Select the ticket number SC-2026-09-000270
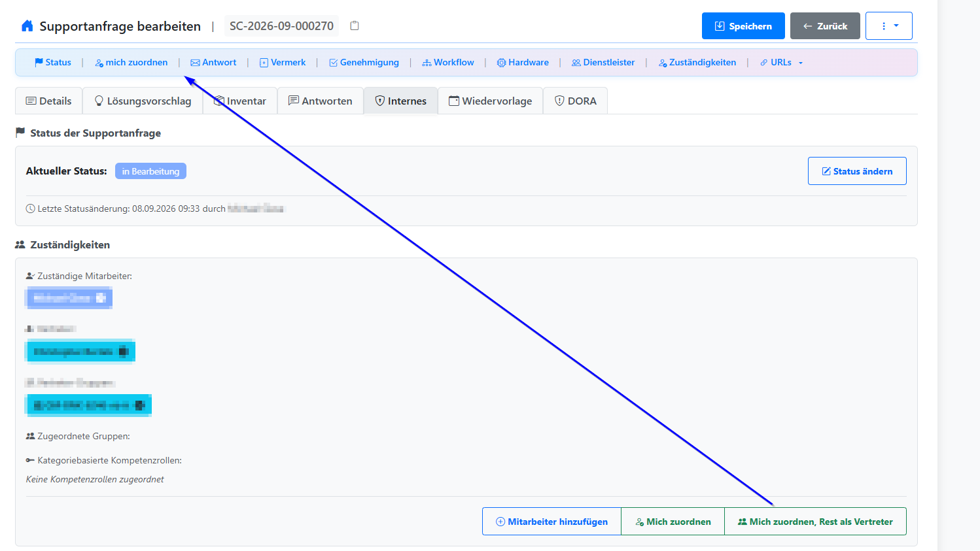The image size is (980, 551). [x=281, y=26]
